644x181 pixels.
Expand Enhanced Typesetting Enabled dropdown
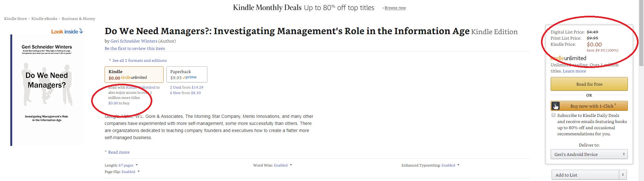click(458, 165)
